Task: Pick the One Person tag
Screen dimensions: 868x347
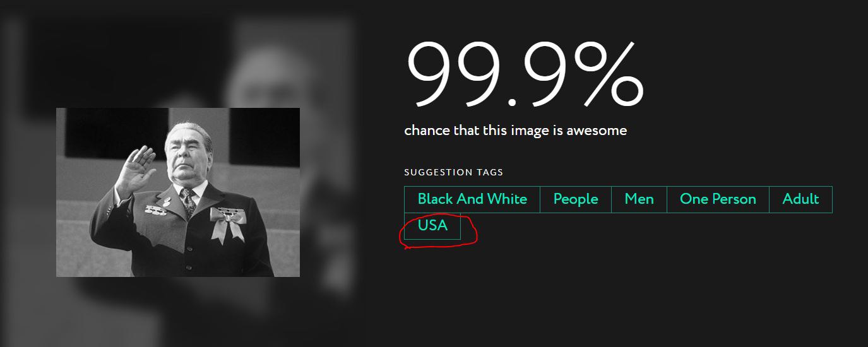Action: pos(718,199)
